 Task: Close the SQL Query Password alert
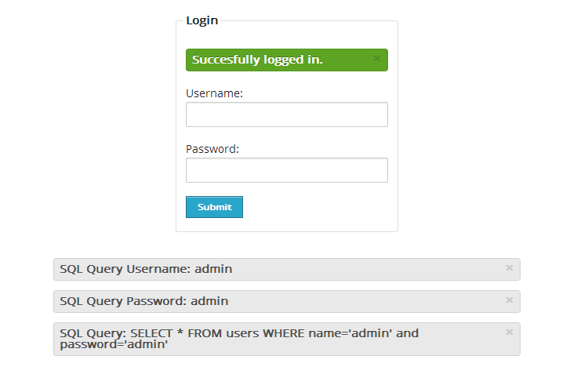pyautogui.click(x=509, y=300)
